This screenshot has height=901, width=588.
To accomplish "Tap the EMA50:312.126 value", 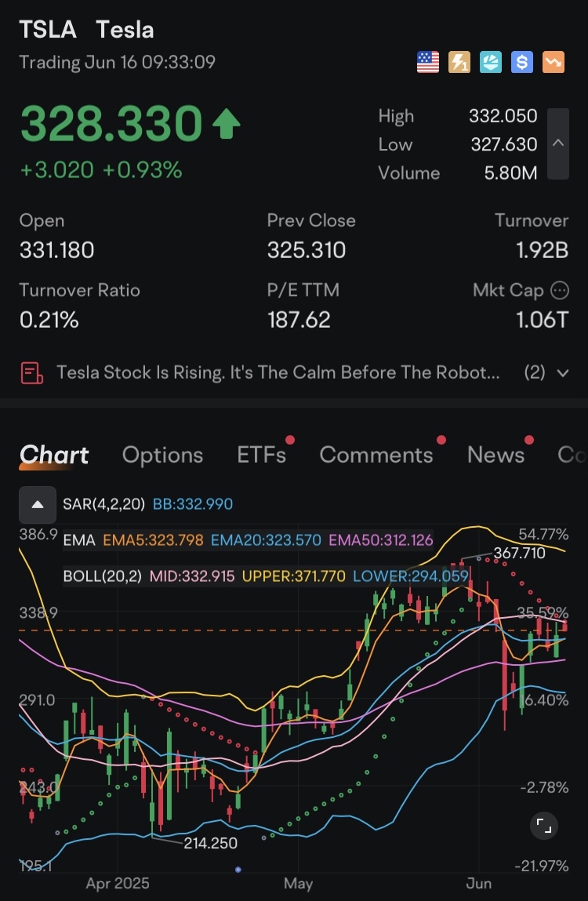I will point(380,540).
